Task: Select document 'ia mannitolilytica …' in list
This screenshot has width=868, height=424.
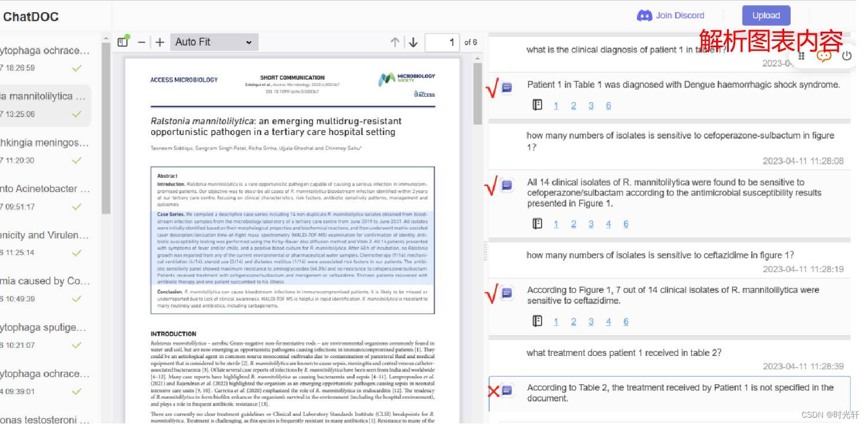Action: [x=45, y=105]
